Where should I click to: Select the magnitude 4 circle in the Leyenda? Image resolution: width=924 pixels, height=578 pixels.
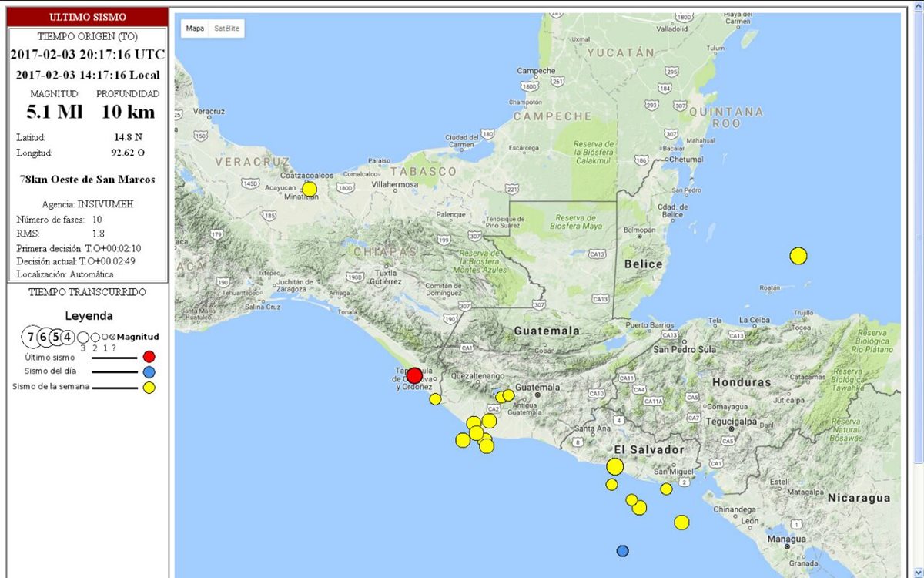(x=68, y=337)
